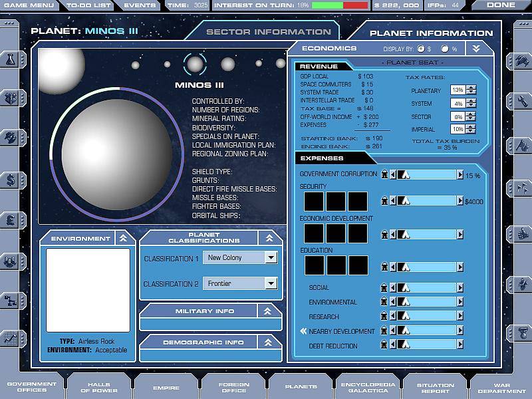This screenshot has height=399, width=532.
Task: Select display by percent radio button
Action: point(444,49)
